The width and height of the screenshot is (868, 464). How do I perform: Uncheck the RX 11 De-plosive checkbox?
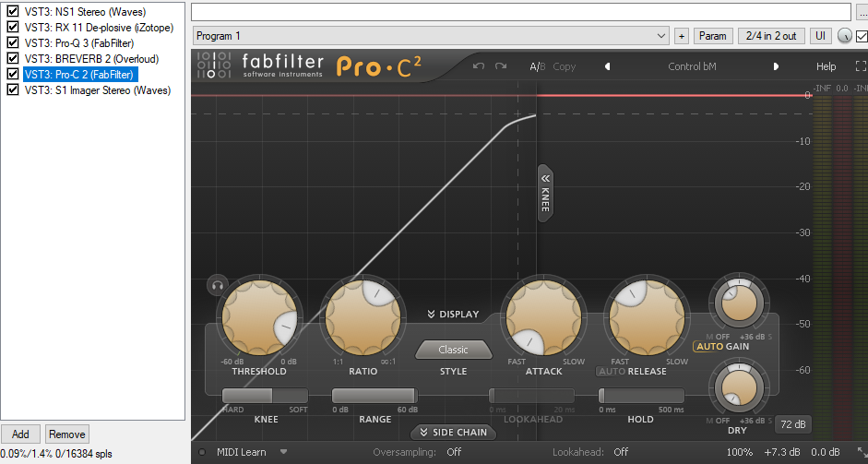coord(13,27)
